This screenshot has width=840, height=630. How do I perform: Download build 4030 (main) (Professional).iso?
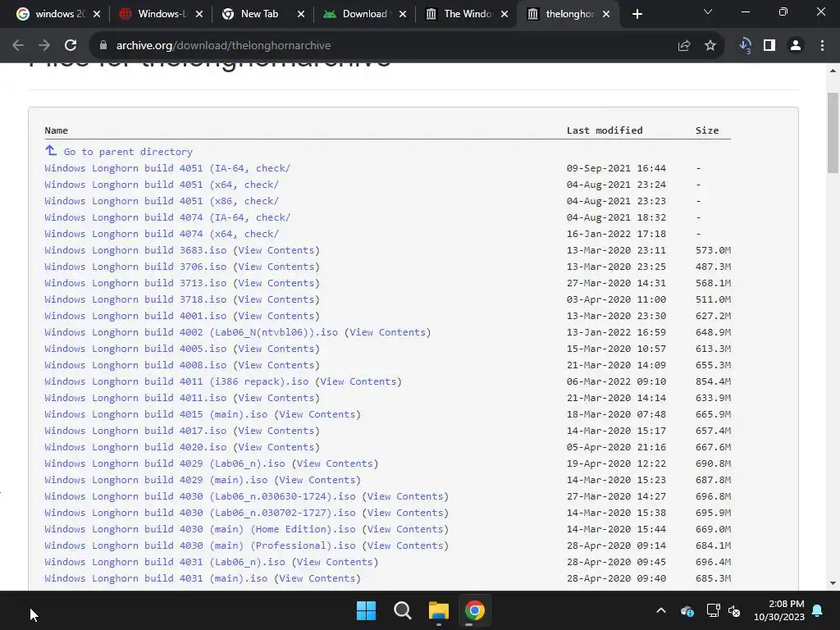[x=200, y=546]
